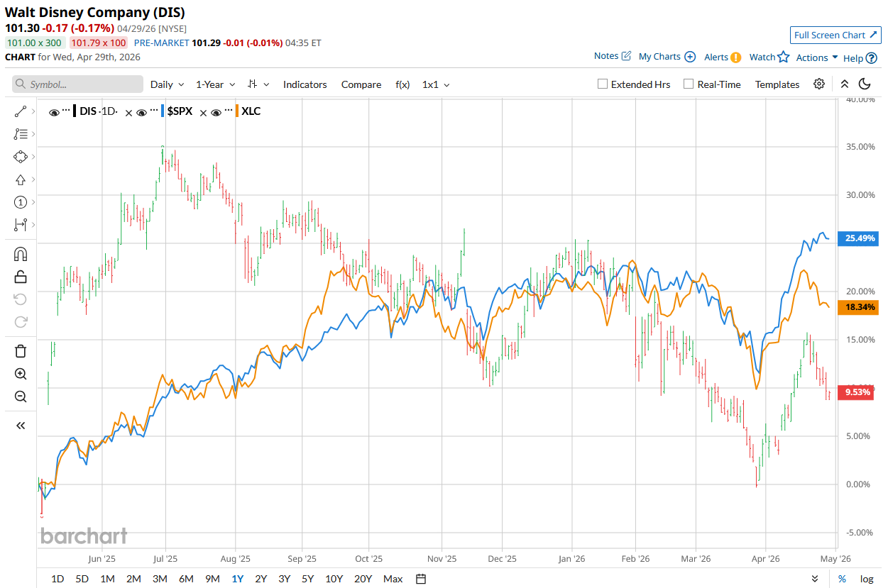
Task: Select the trend line drawing tool
Action: (21, 111)
